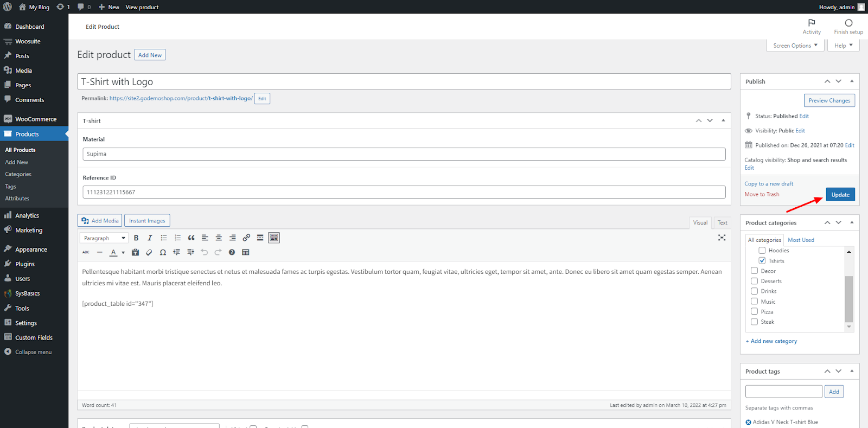The width and height of the screenshot is (868, 428).
Task: Align text left in the editor
Action: pyautogui.click(x=205, y=238)
